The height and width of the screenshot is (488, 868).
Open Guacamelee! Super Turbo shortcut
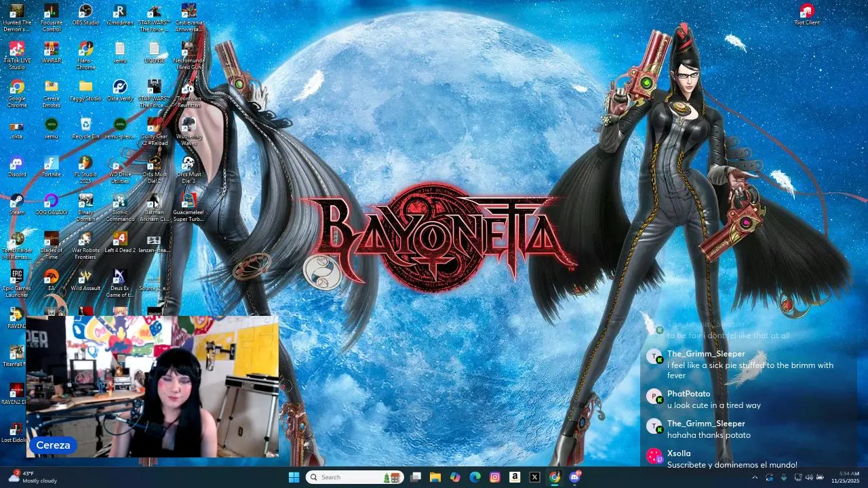click(x=189, y=208)
